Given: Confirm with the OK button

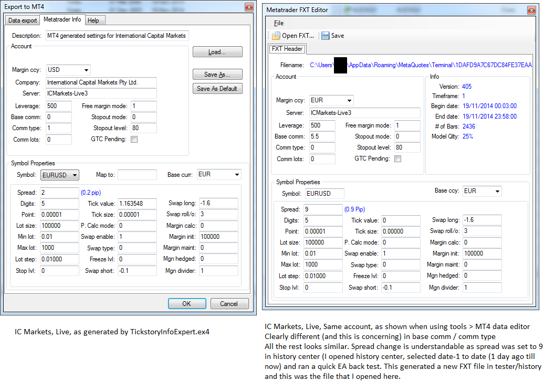Looking at the screenshot, I should 187,303.
